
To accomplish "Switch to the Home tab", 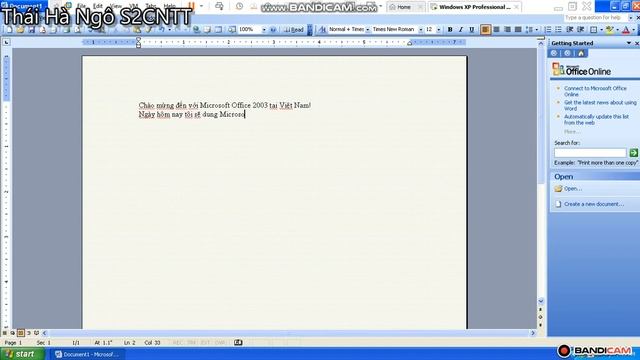I will (404, 7).
